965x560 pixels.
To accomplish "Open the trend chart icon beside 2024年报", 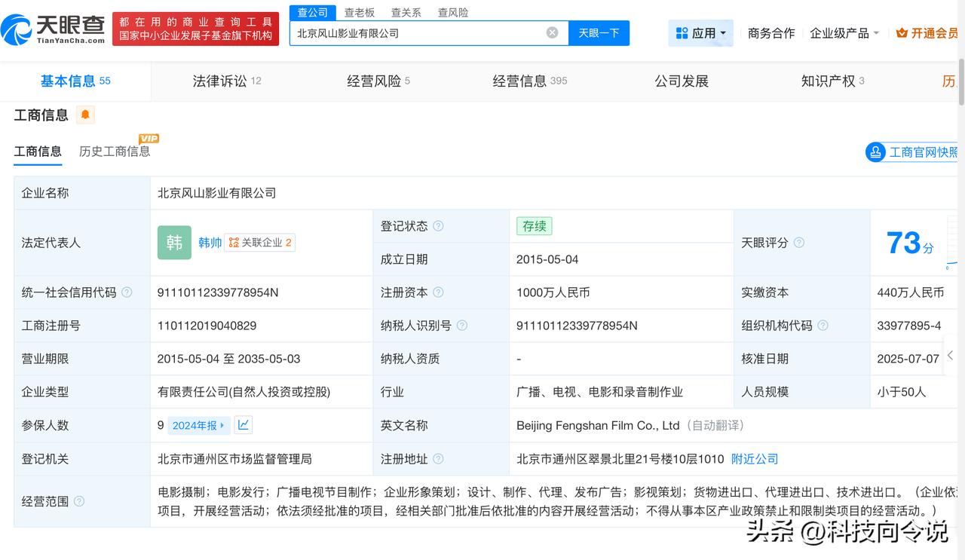I will pyautogui.click(x=243, y=425).
